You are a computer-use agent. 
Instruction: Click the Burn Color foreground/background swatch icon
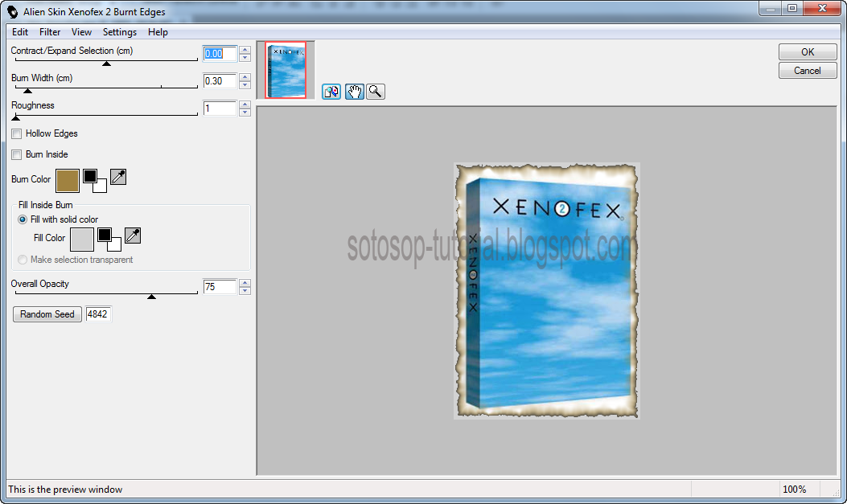pos(95,181)
